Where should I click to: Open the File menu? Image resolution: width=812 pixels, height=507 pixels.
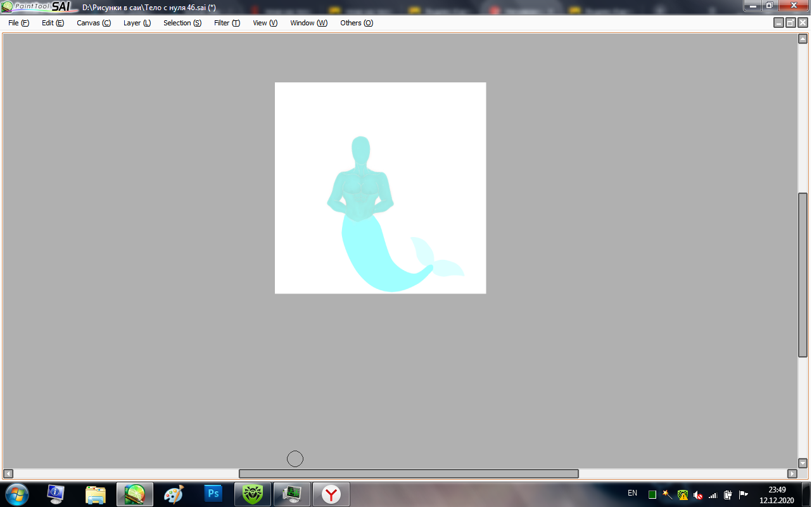click(x=18, y=23)
